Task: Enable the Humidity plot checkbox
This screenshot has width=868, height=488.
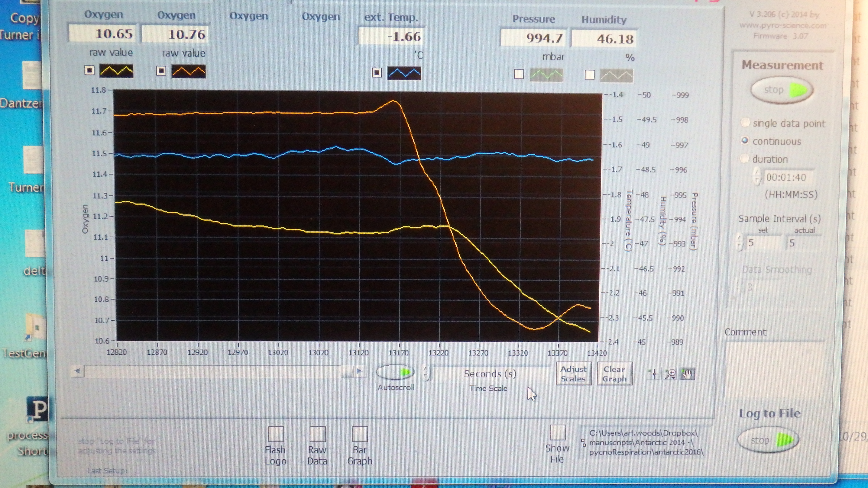Action: [x=589, y=75]
